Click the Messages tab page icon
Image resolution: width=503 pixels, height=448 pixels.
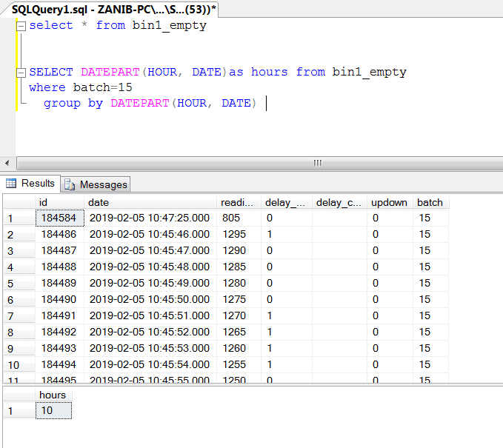[70, 184]
